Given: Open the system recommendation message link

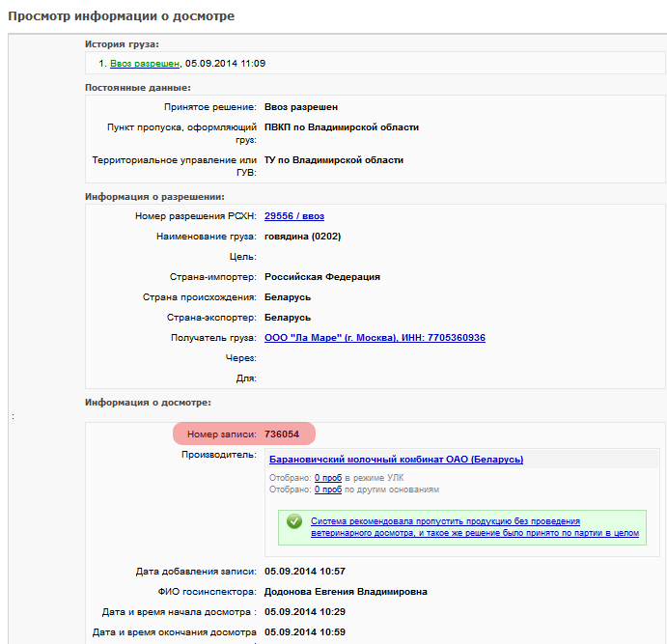Looking at the screenshot, I should [x=474, y=526].
